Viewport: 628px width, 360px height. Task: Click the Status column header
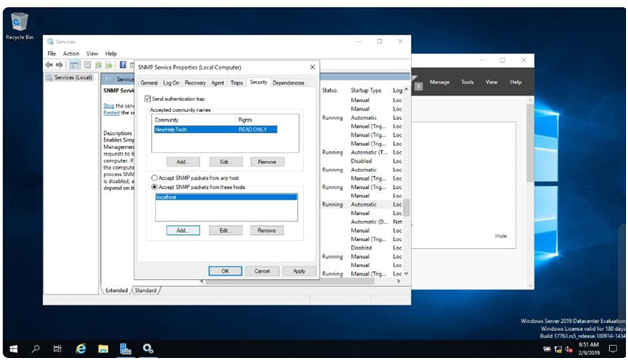tap(330, 91)
